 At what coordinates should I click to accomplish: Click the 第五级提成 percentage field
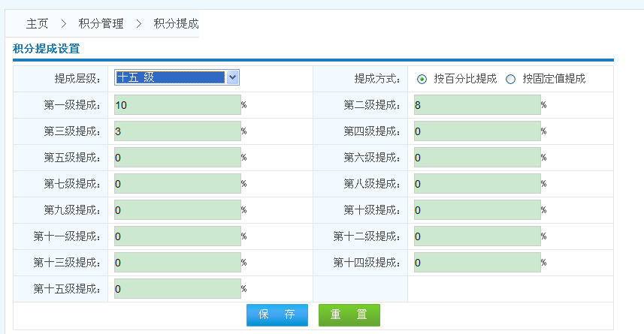coord(177,158)
